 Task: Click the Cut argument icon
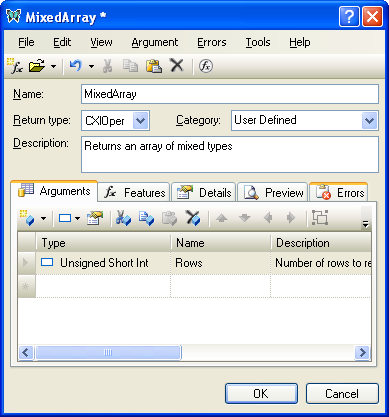click(x=123, y=218)
